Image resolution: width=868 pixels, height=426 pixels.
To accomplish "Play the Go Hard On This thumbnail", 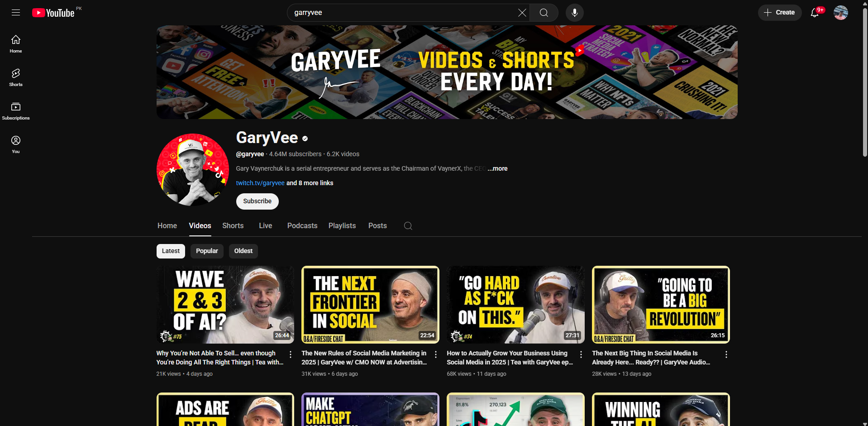I will pyautogui.click(x=516, y=305).
